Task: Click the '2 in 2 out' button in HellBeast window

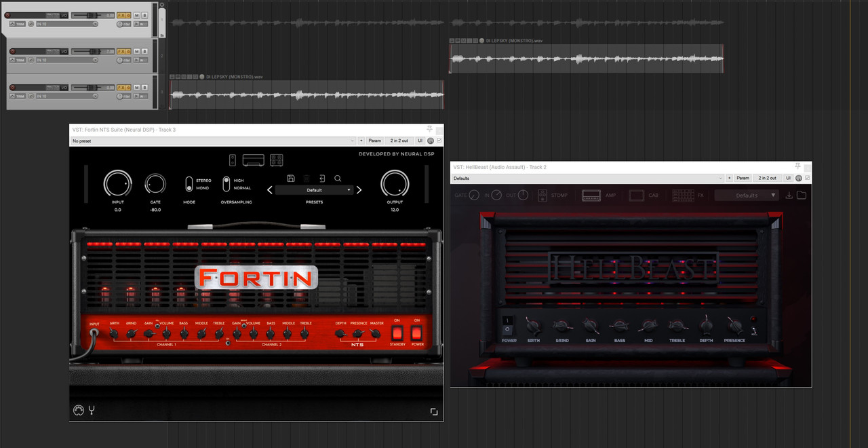Action: coord(767,178)
